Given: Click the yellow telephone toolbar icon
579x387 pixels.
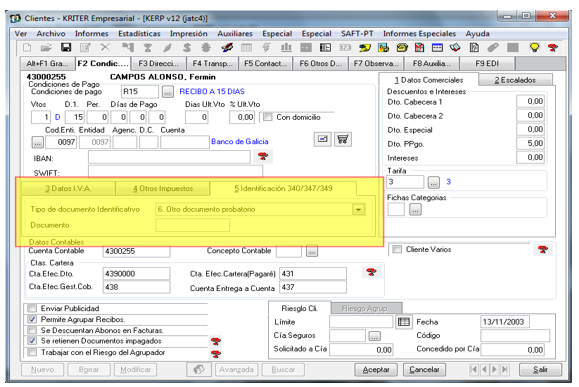Looking at the screenshot, I should point(402,48).
